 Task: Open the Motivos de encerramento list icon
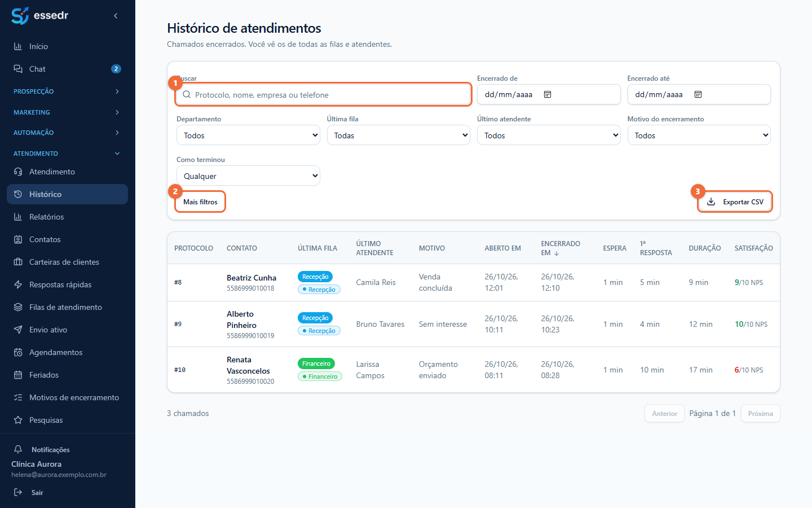(x=18, y=397)
